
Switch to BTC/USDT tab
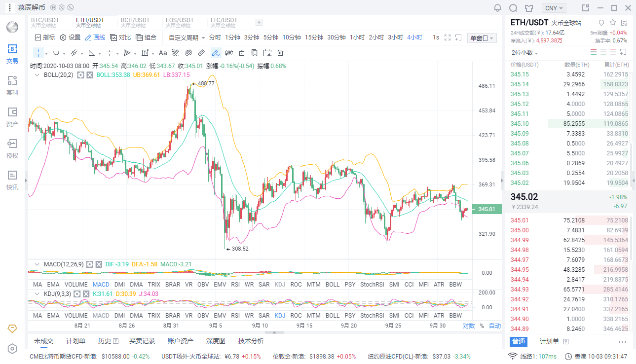pyautogui.click(x=45, y=22)
